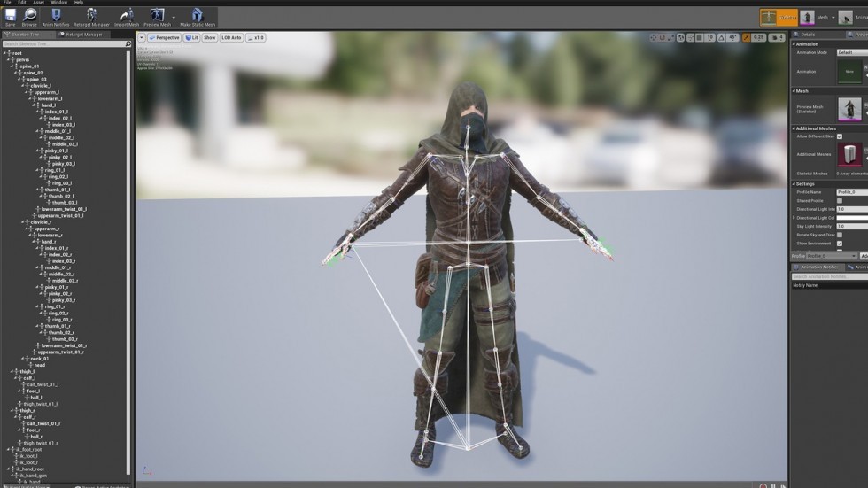The height and width of the screenshot is (488, 868).
Task: Open the Lit view mode menu
Action: (x=191, y=37)
